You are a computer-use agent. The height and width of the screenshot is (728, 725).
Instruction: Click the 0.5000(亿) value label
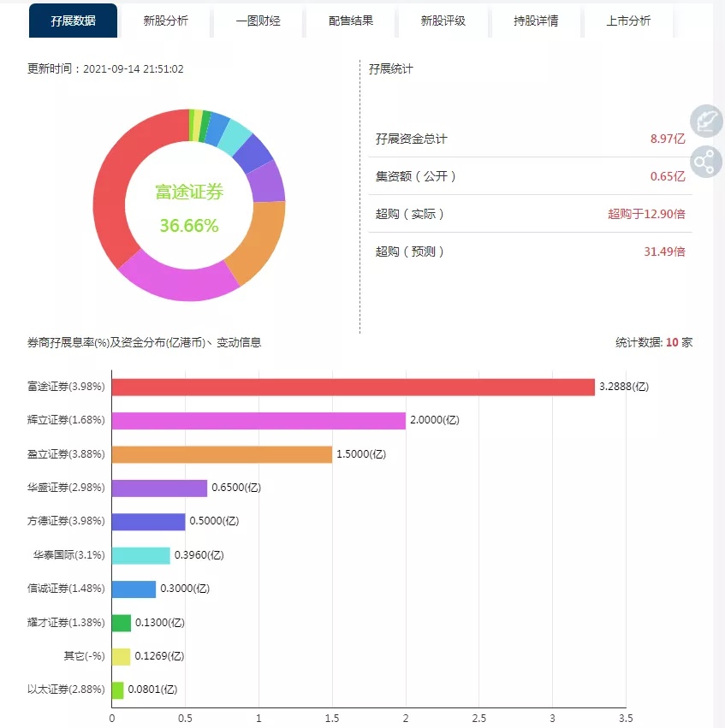point(214,521)
